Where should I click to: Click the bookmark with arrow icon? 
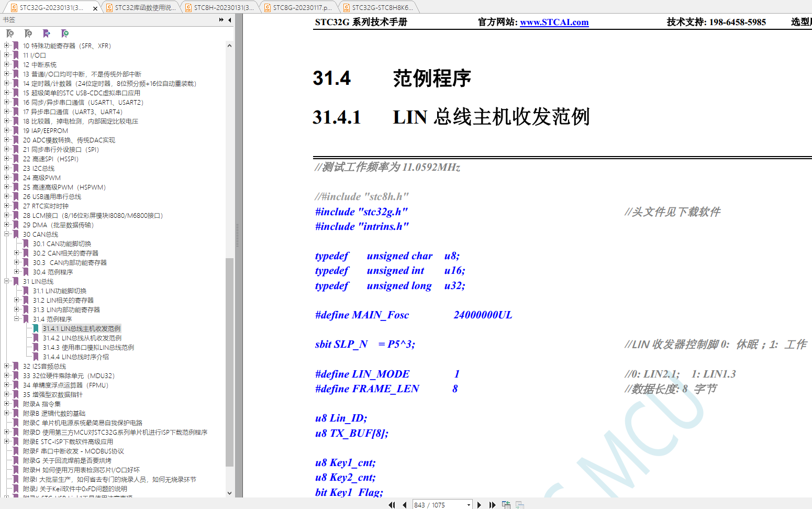coord(47,34)
